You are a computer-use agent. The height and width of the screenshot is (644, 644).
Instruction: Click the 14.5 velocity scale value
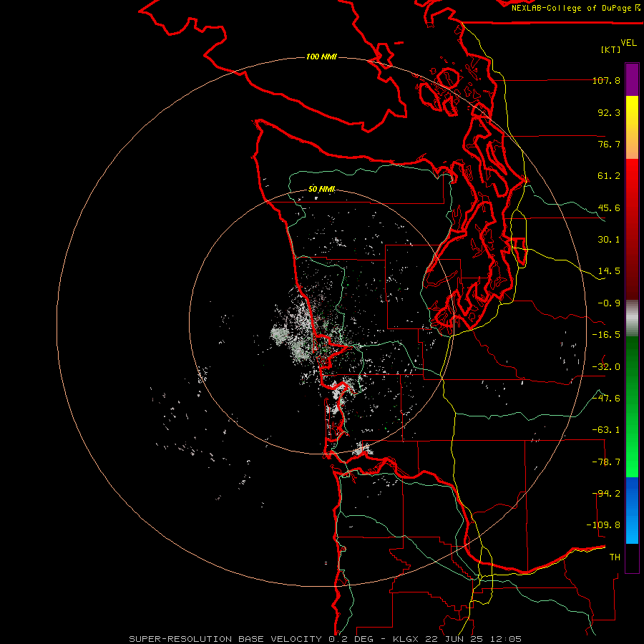point(609,271)
